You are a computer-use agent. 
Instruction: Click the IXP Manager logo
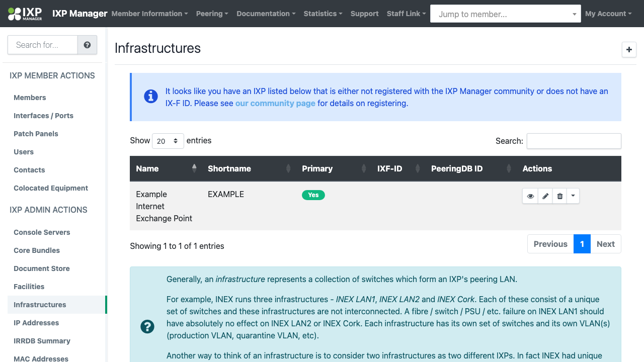[x=25, y=14]
